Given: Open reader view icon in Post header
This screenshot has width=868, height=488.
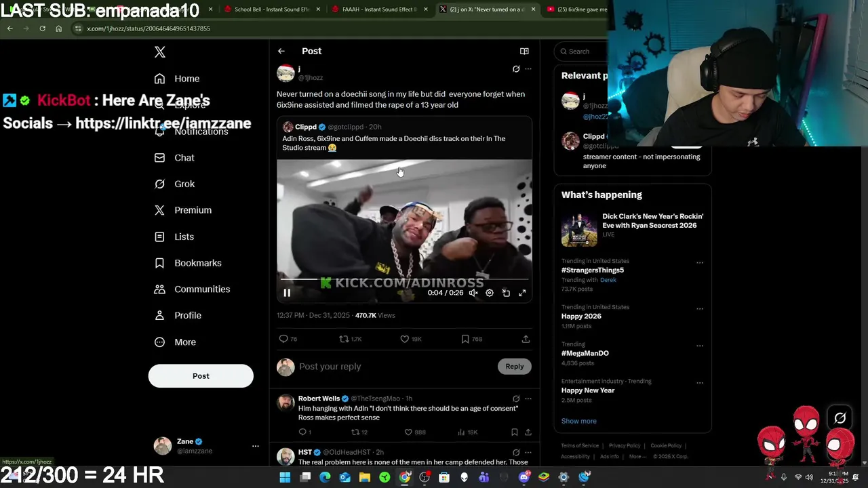Looking at the screenshot, I should 524,51.
